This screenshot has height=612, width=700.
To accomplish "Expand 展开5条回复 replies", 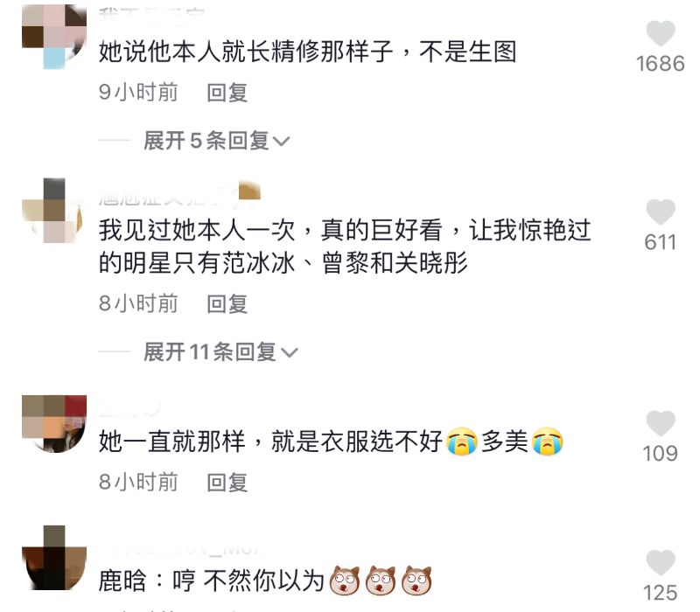I will pyautogui.click(x=216, y=141).
